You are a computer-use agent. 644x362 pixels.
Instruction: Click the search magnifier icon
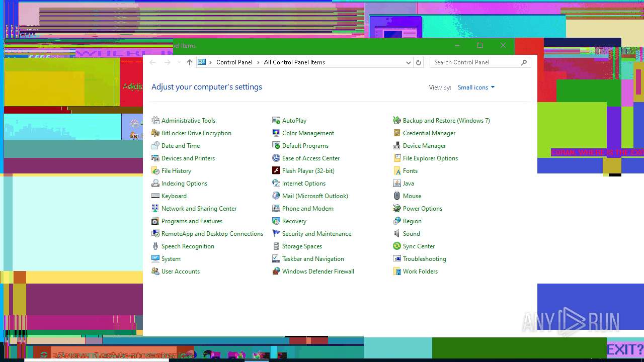coord(524,62)
